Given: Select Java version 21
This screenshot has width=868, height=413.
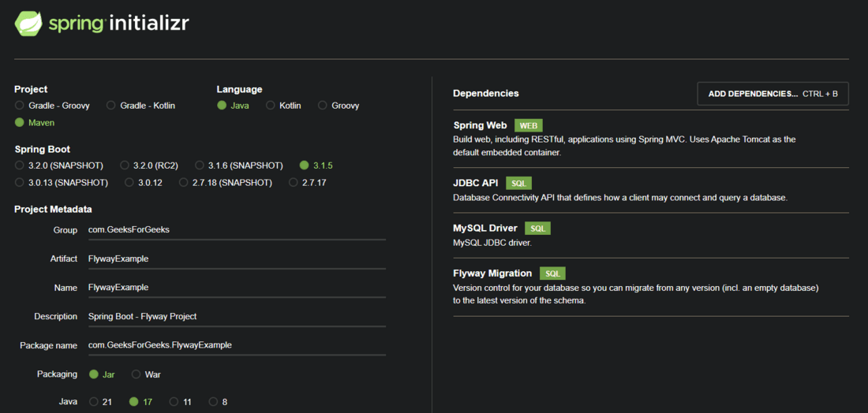Looking at the screenshot, I should coord(94,402).
